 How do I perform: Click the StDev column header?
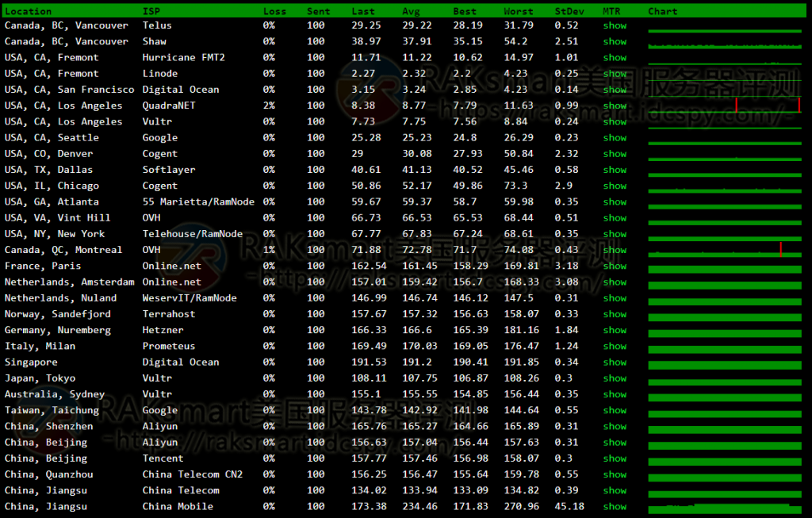(569, 11)
